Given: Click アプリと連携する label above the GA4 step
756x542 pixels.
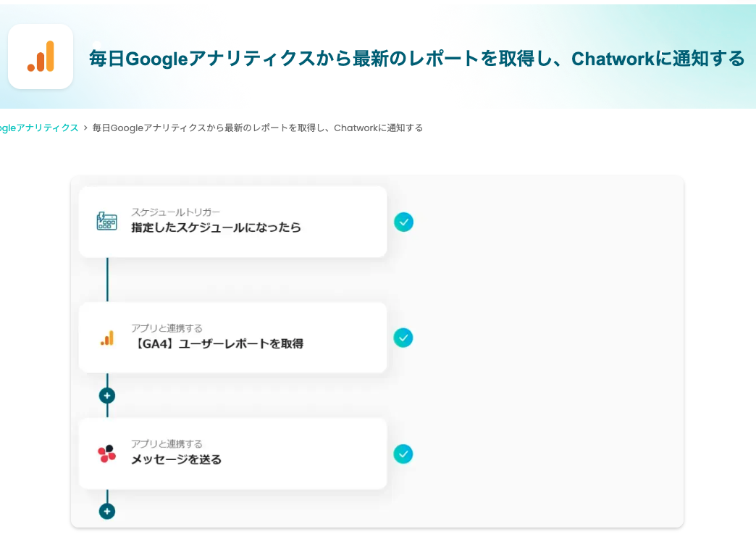Looking at the screenshot, I should [167, 328].
